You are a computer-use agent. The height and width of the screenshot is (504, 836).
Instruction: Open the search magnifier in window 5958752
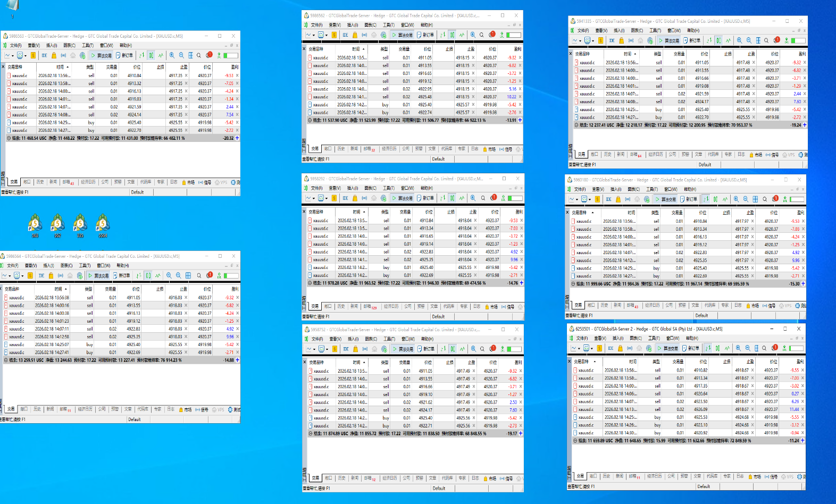[483, 349]
